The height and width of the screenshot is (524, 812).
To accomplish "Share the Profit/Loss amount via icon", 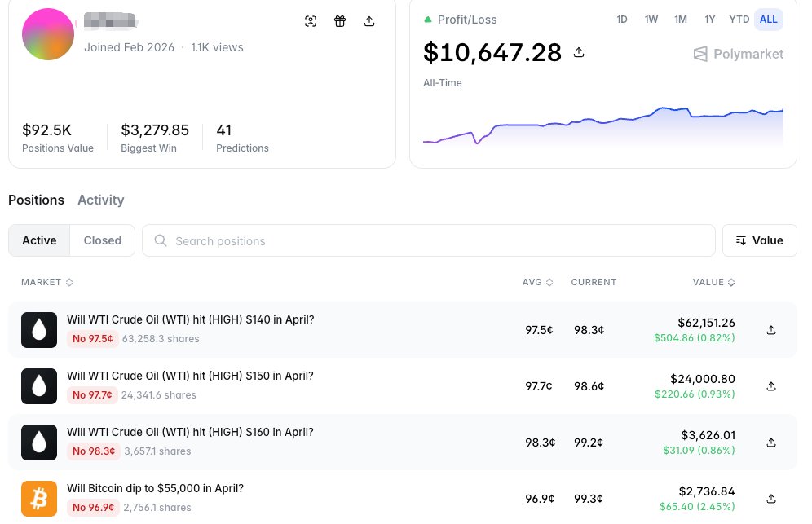I will 579,52.
